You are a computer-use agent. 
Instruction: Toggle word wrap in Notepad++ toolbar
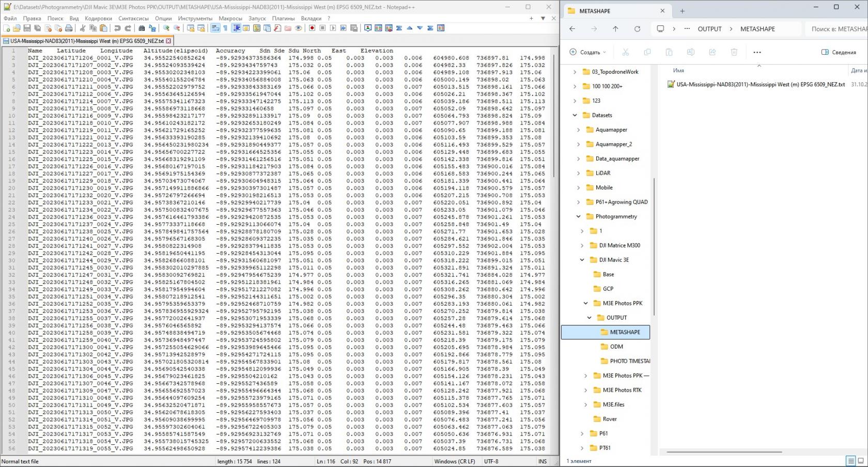pyautogui.click(x=215, y=28)
